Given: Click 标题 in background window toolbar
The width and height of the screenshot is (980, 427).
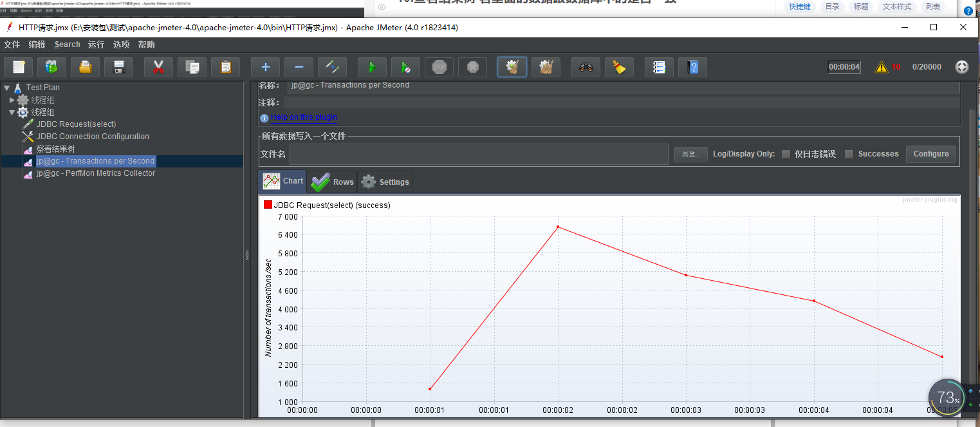Looking at the screenshot, I should tap(861, 6).
